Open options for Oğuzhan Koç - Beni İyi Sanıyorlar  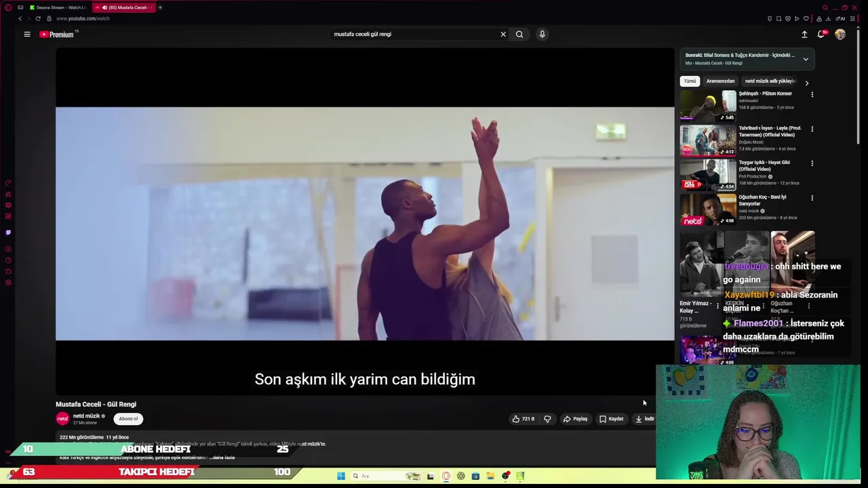coord(812,198)
